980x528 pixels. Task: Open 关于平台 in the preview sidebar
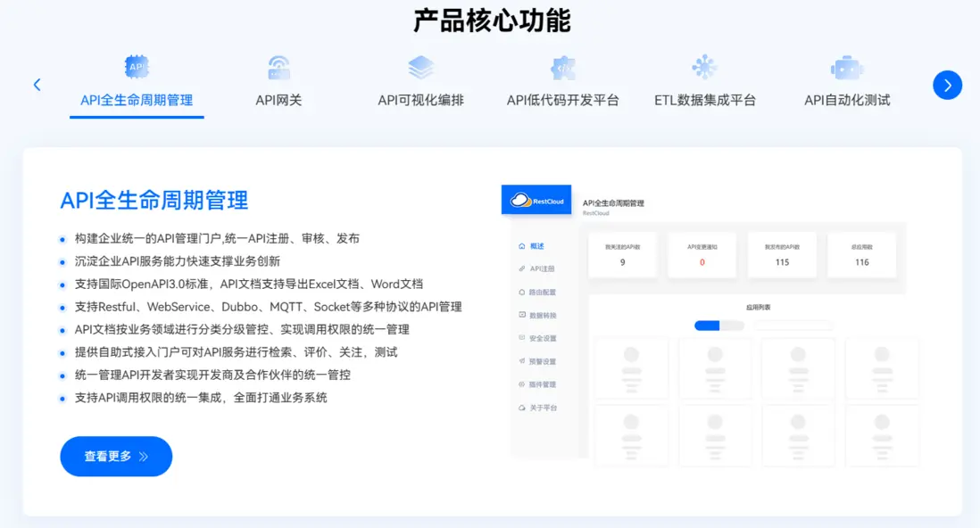[537, 408]
